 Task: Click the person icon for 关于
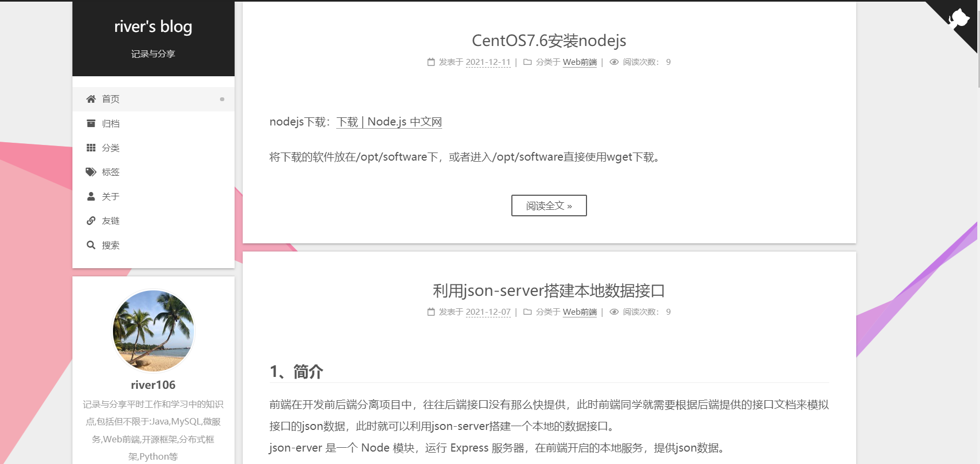point(91,196)
